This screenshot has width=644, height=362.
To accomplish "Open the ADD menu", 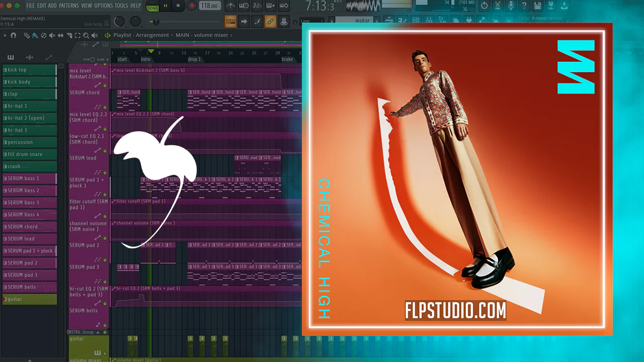I will coord(52,6).
